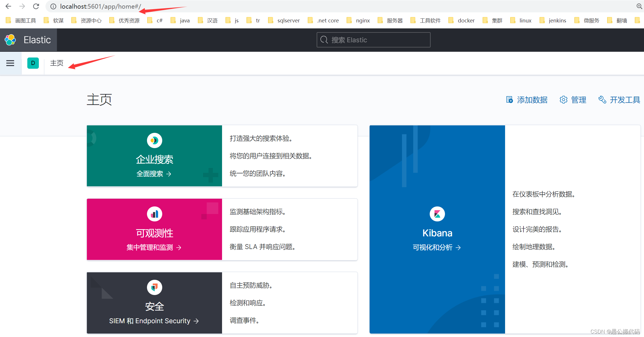Refresh the page with the reload icon
Screen dimensions: 644x337
(x=36, y=6)
